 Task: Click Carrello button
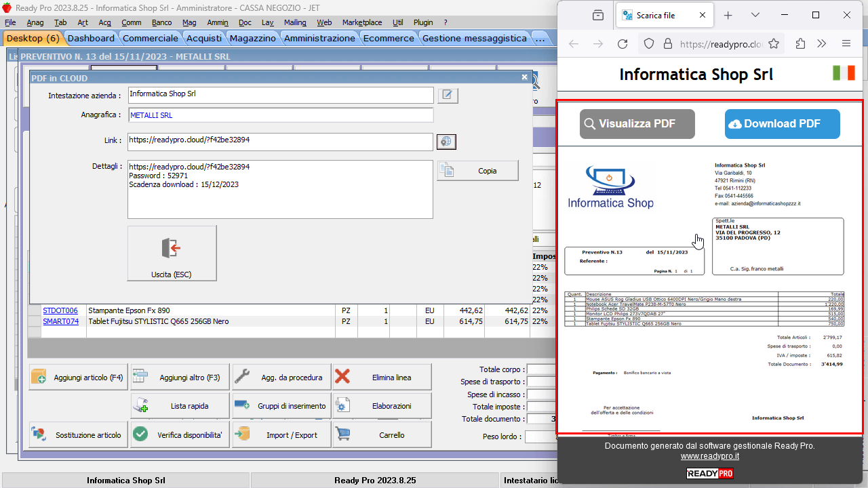click(x=381, y=434)
